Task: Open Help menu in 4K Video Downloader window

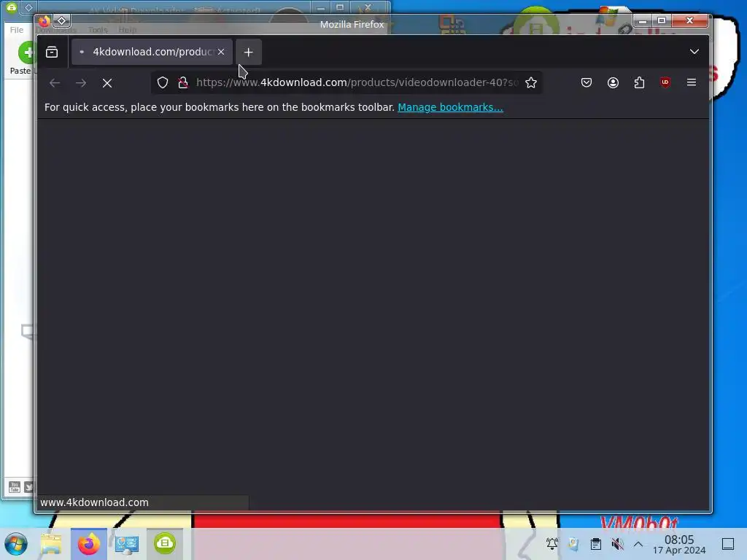Action: (x=127, y=29)
